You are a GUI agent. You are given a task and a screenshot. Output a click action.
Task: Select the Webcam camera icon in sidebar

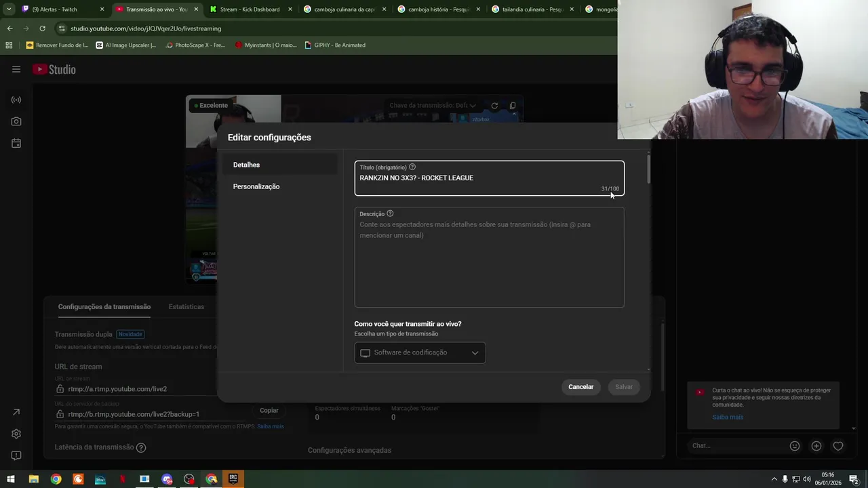point(16,121)
